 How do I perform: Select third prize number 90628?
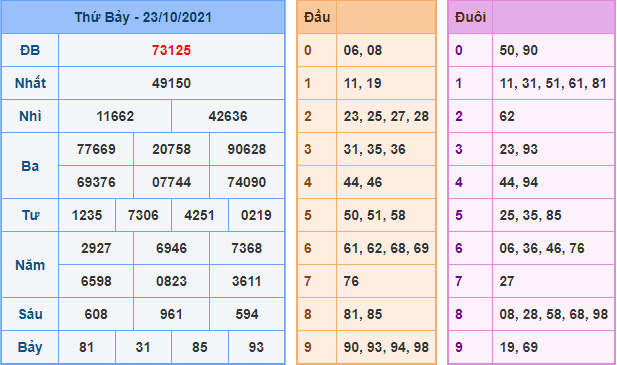coord(247,149)
